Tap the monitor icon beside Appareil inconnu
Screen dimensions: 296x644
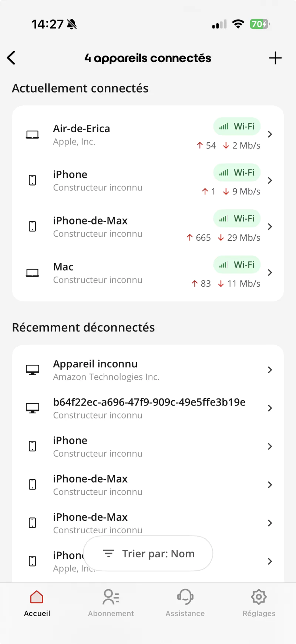[33, 370]
